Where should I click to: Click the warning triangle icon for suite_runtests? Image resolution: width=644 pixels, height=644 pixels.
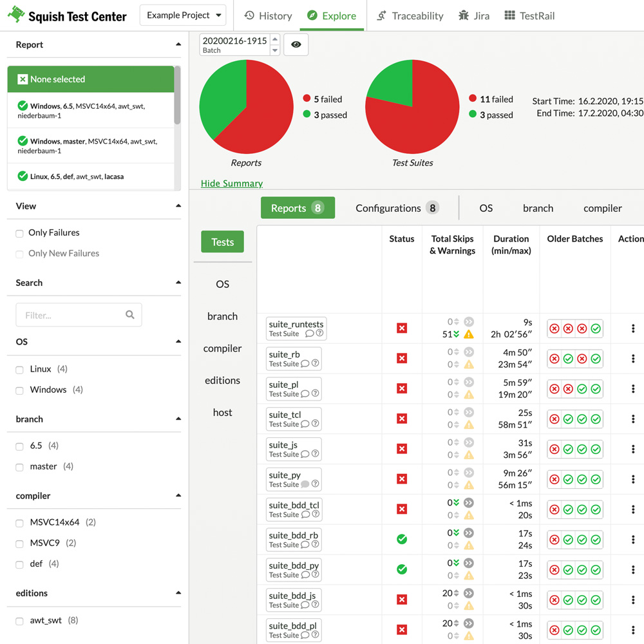(x=469, y=334)
